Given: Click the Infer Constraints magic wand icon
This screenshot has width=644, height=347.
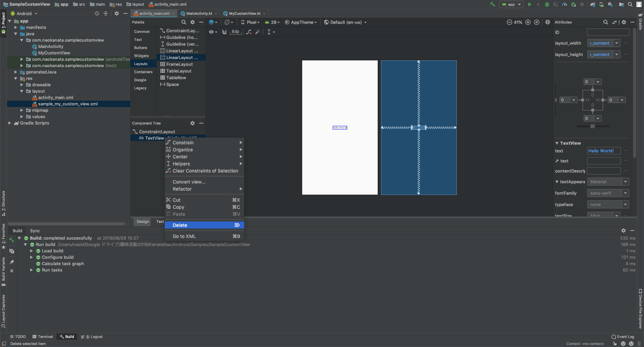Looking at the screenshot, I should click(x=258, y=32).
